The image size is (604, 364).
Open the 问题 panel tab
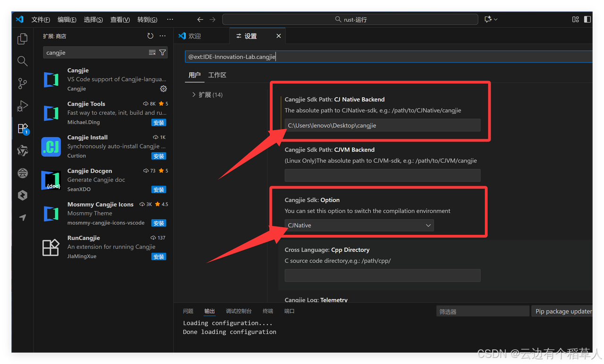click(188, 311)
